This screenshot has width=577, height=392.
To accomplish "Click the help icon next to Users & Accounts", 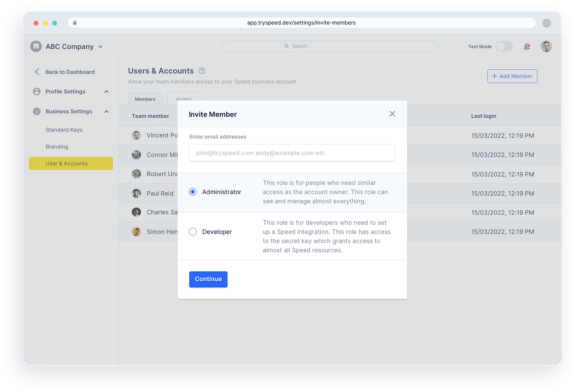I will pos(202,71).
